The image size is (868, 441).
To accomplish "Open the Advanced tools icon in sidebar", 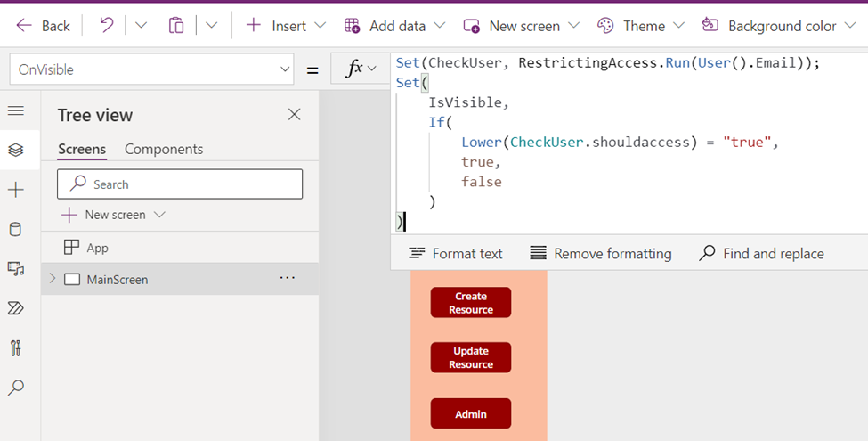I will (x=16, y=348).
